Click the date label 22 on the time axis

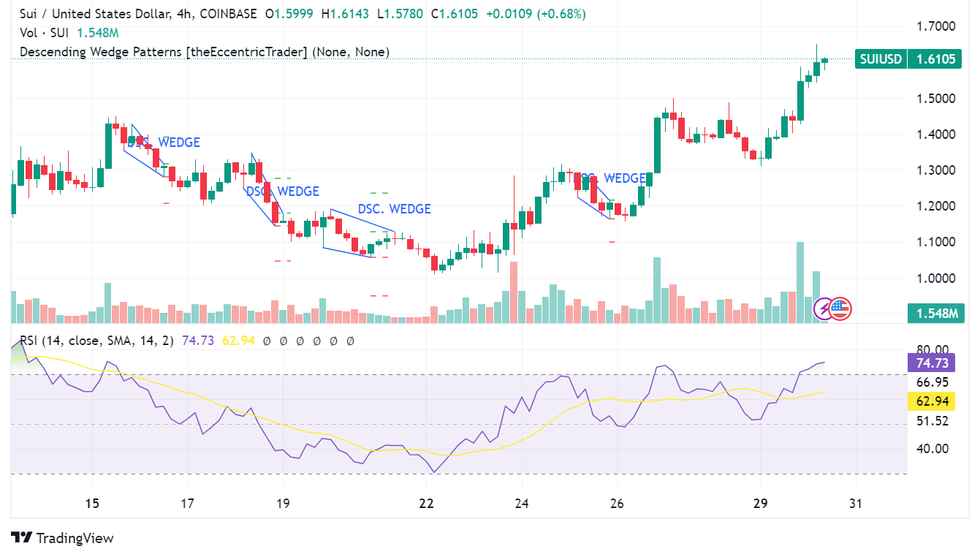[x=426, y=504]
